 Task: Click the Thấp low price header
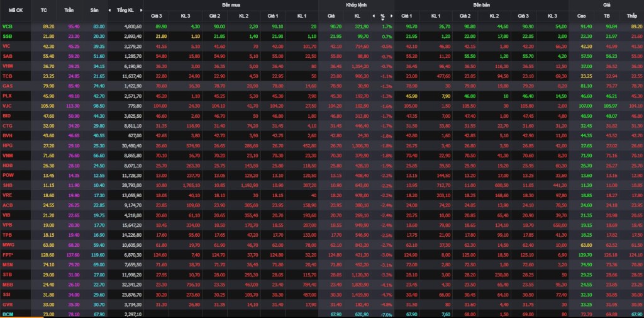(x=631, y=16)
